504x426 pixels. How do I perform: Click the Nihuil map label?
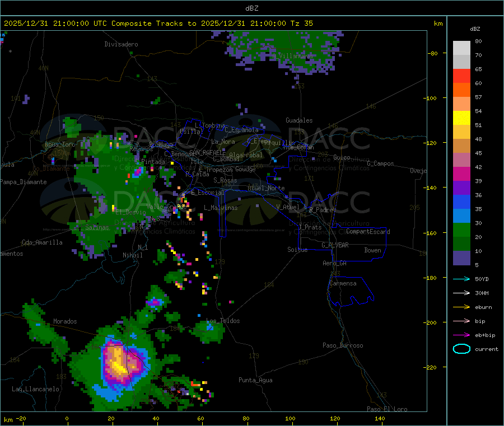[132, 255]
